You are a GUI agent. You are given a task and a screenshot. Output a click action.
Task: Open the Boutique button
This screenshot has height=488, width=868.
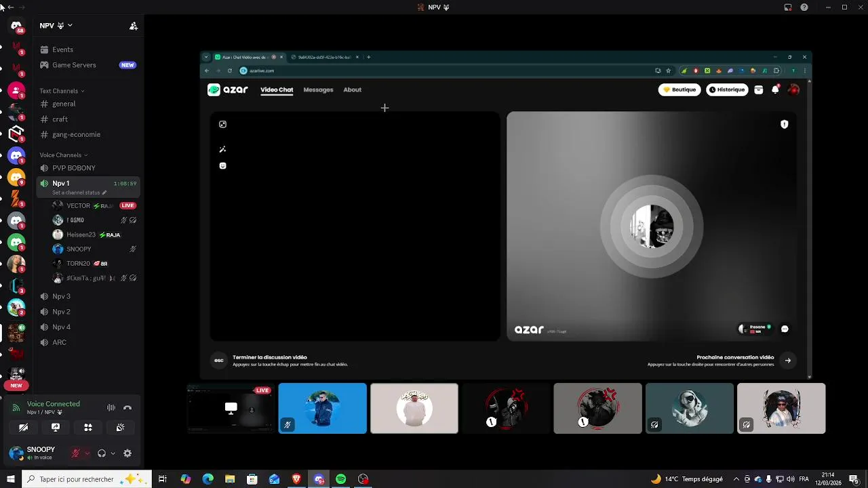click(679, 89)
